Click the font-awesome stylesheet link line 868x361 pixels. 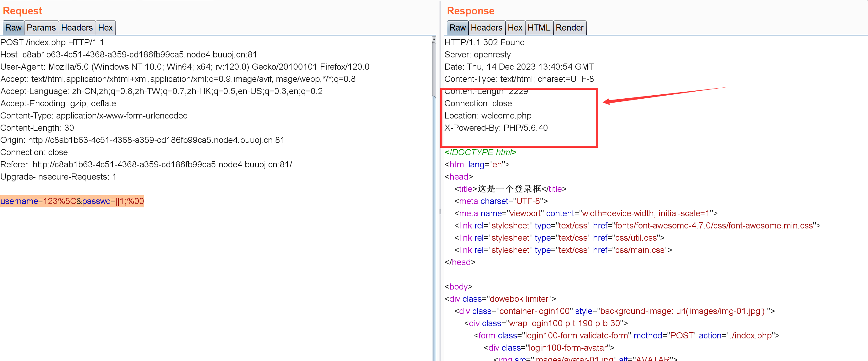pos(638,226)
